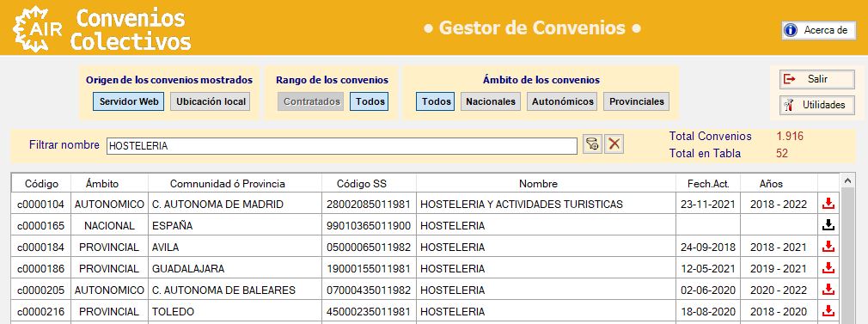Download the TOLEDO hosteleria convenio
This screenshot has height=324, width=868.
pyautogui.click(x=828, y=311)
